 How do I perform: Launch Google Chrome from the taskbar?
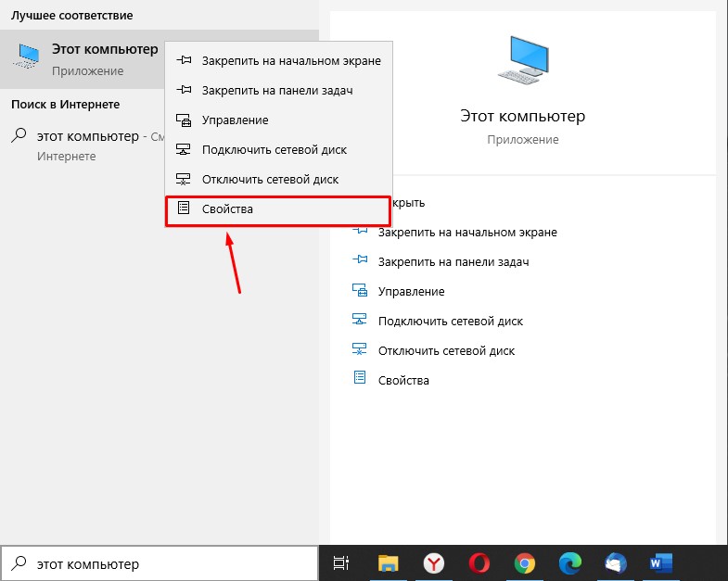pos(525,563)
